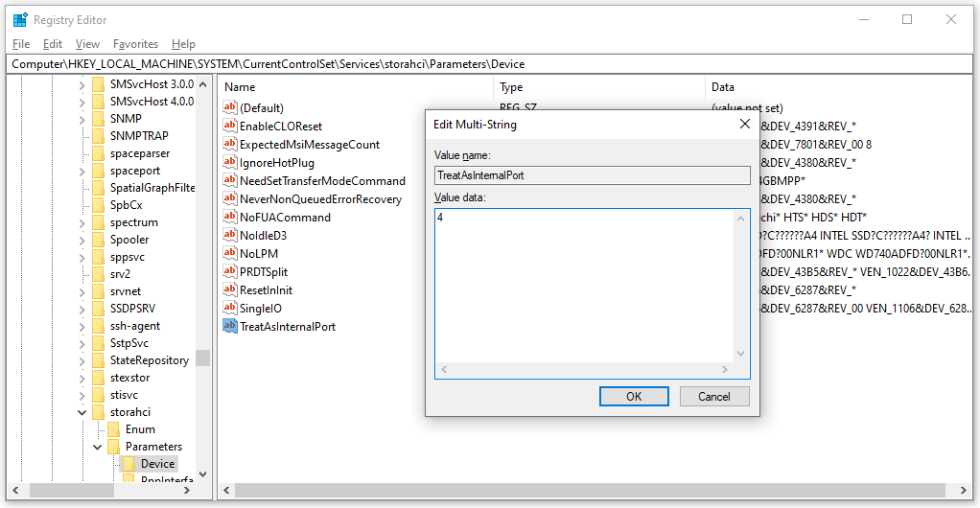Screen dimensions: 980x508
Task: Confirm dialog with OK button
Action: coord(634,397)
